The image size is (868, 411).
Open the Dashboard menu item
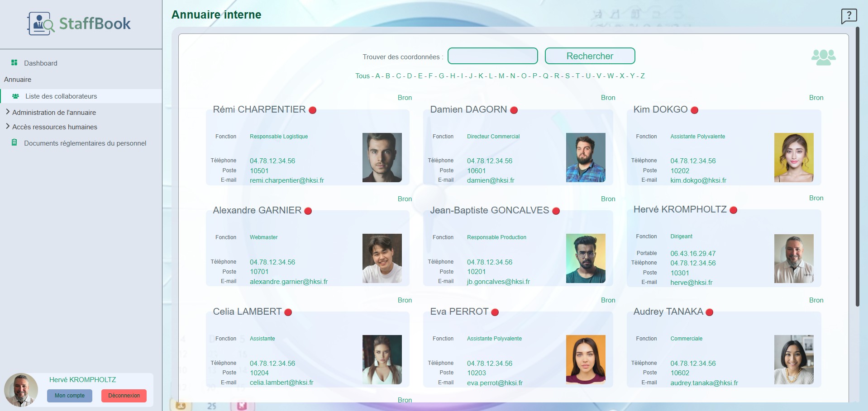coord(40,63)
